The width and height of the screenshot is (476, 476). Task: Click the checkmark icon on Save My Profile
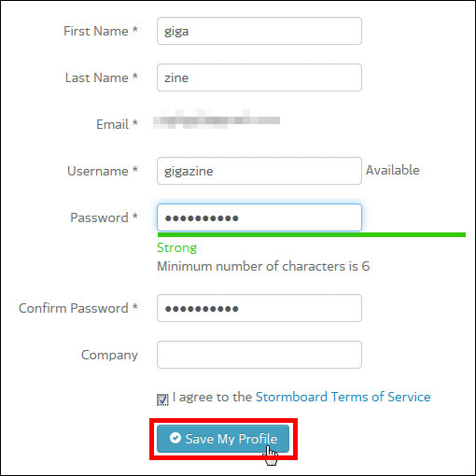[175, 438]
